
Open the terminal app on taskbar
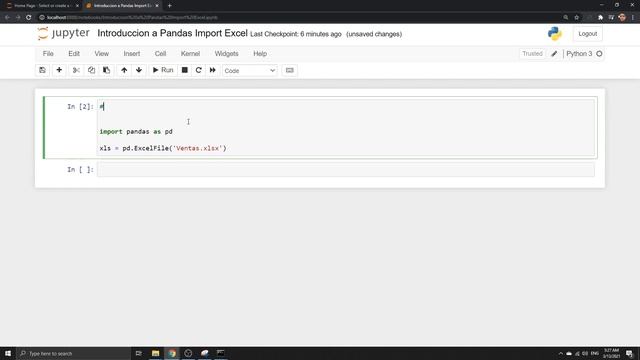pos(220,353)
